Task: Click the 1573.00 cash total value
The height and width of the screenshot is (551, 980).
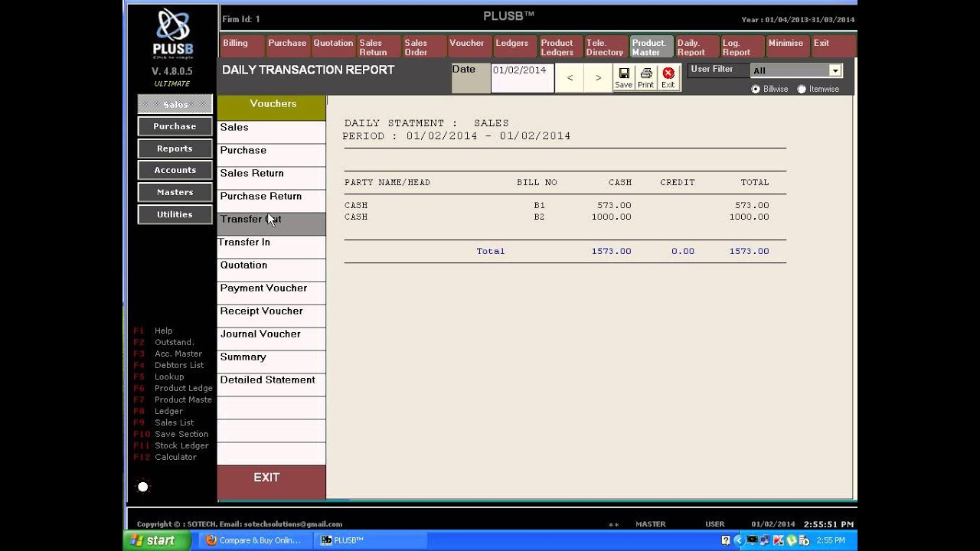Action: (x=611, y=251)
